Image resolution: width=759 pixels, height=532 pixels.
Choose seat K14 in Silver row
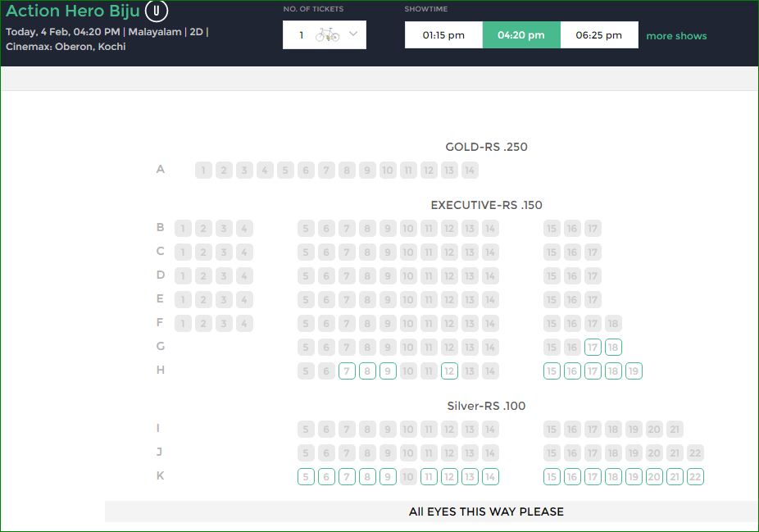(x=490, y=477)
